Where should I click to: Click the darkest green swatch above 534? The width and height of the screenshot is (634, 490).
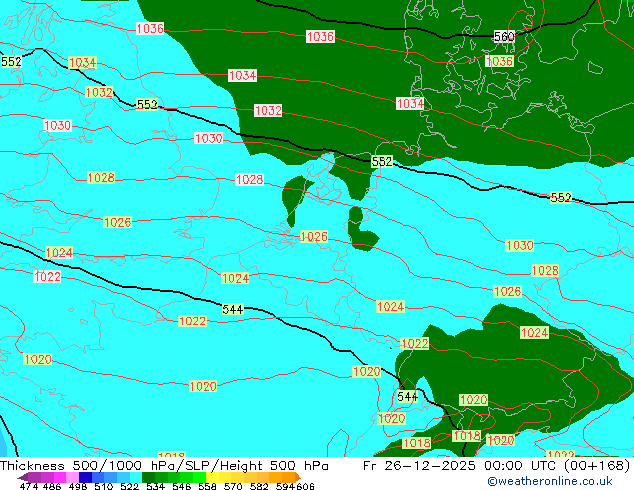coord(148,477)
